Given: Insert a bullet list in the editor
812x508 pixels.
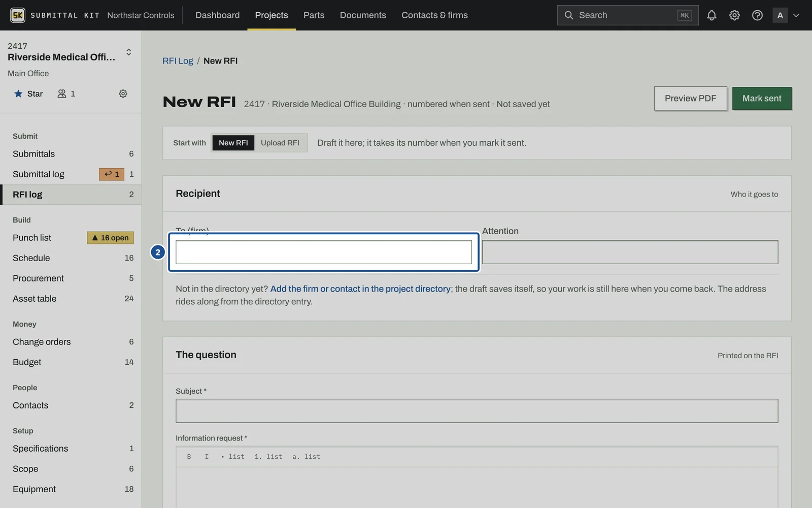Looking at the screenshot, I should (x=233, y=457).
